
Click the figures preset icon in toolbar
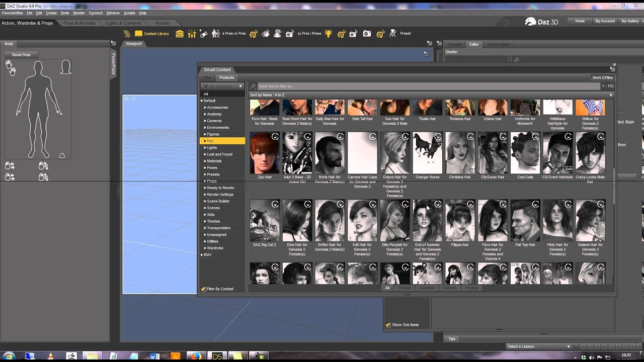tap(216, 34)
